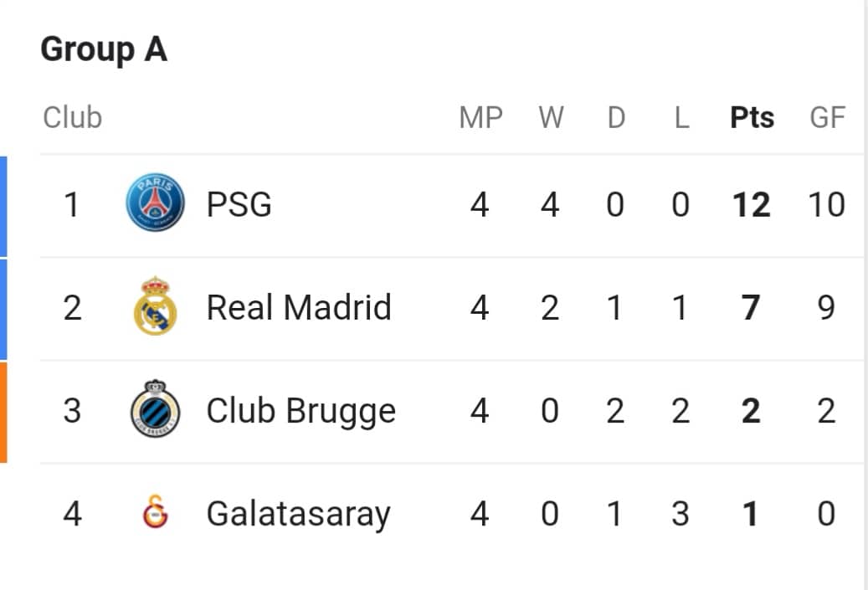Click the L column header
The image size is (868, 590).
click(681, 117)
